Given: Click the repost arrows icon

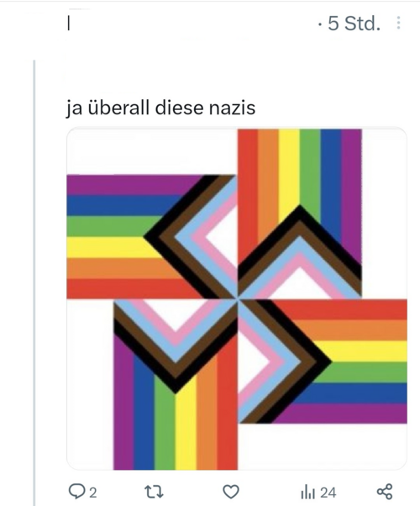Looking at the screenshot, I should click(154, 492).
